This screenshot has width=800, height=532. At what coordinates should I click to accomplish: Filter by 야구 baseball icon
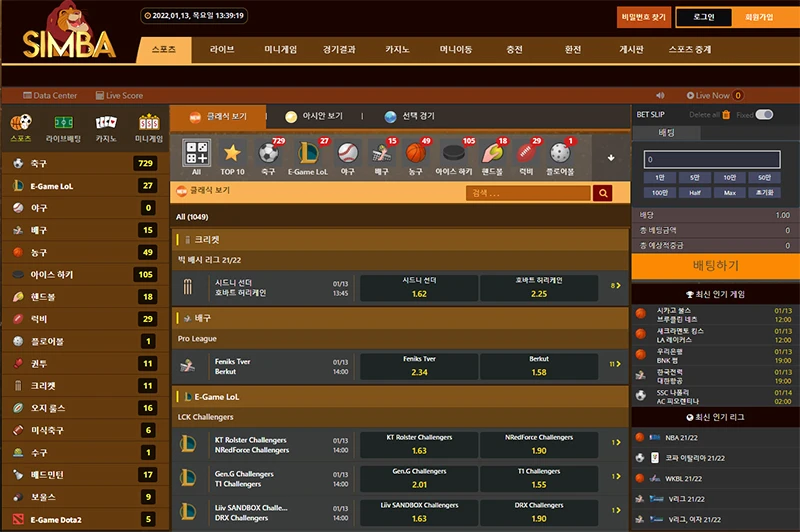click(x=347, y=153)
